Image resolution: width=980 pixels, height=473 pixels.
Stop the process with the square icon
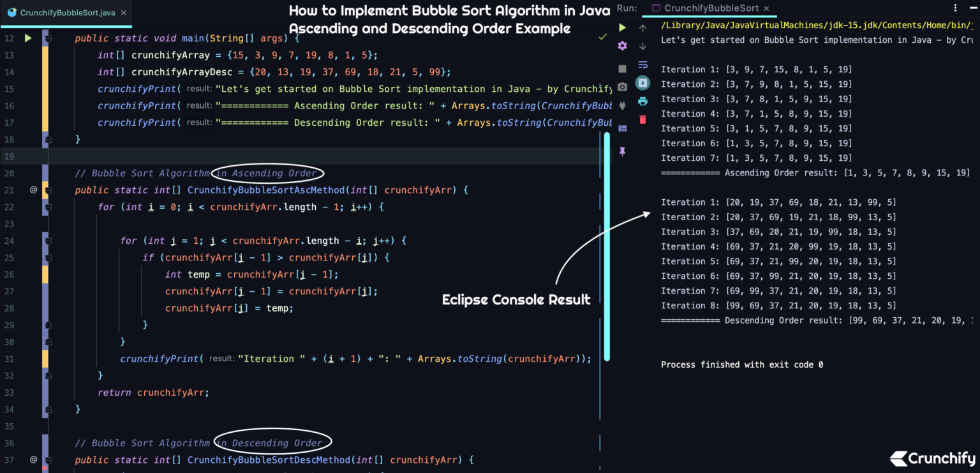(x=622, y=67)
